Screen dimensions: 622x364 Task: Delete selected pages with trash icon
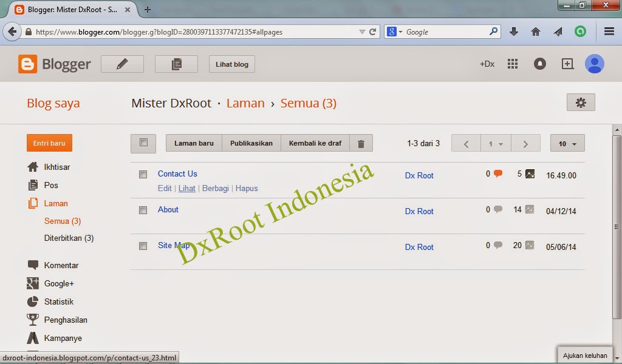point(361,143)
